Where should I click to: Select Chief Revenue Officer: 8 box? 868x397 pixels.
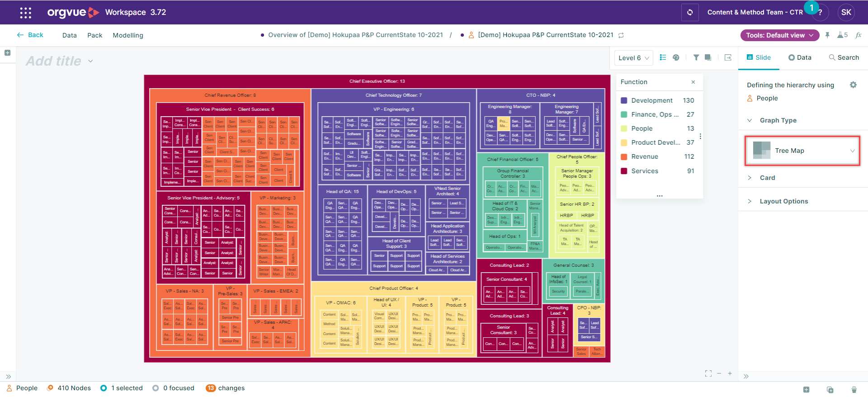point(230,95)
